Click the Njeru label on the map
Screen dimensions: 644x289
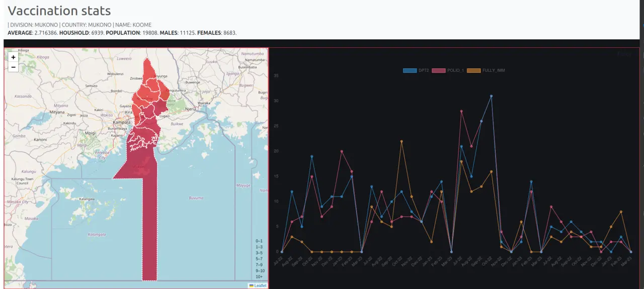pos(190,109)
